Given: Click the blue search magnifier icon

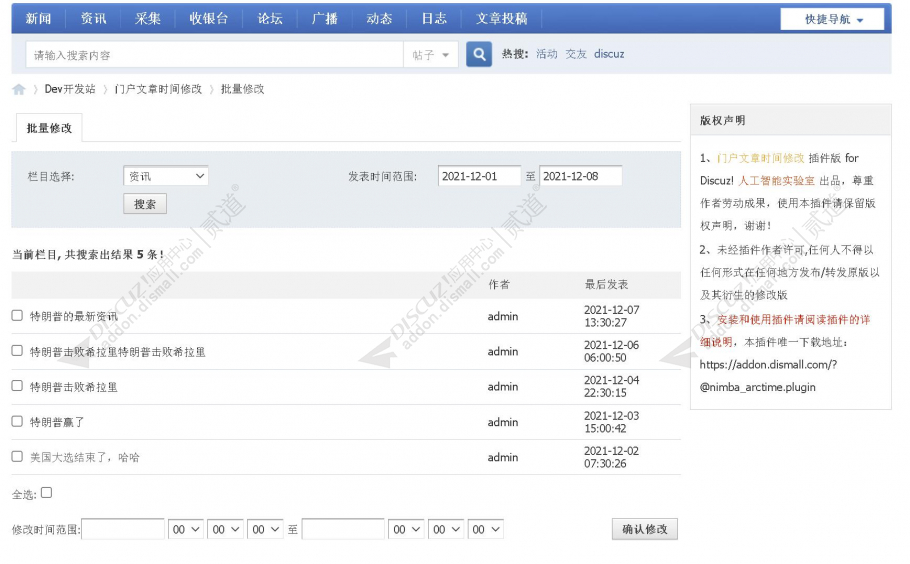Looking at the screenshot, I should [x=479, y=55].
